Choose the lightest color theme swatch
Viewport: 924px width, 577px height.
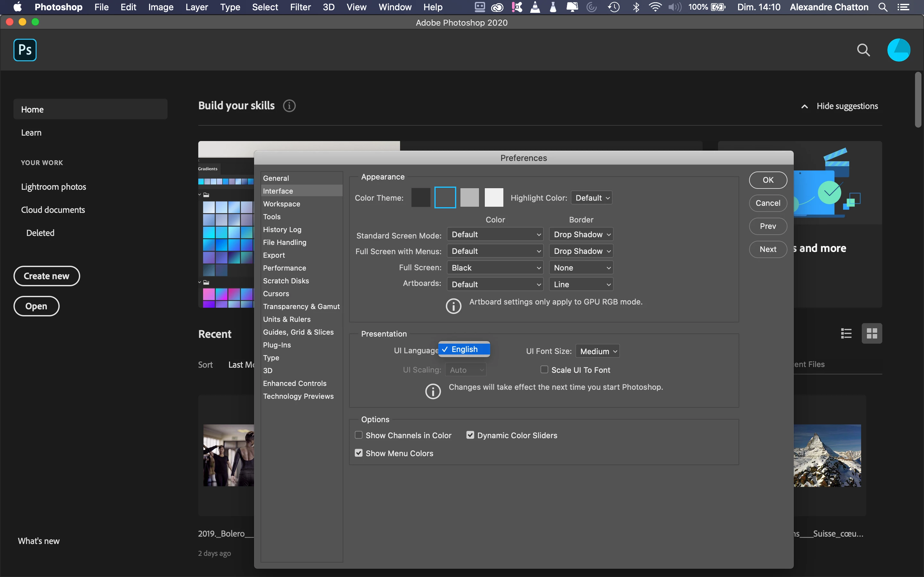pyautogui.click(x=494, y=198)
